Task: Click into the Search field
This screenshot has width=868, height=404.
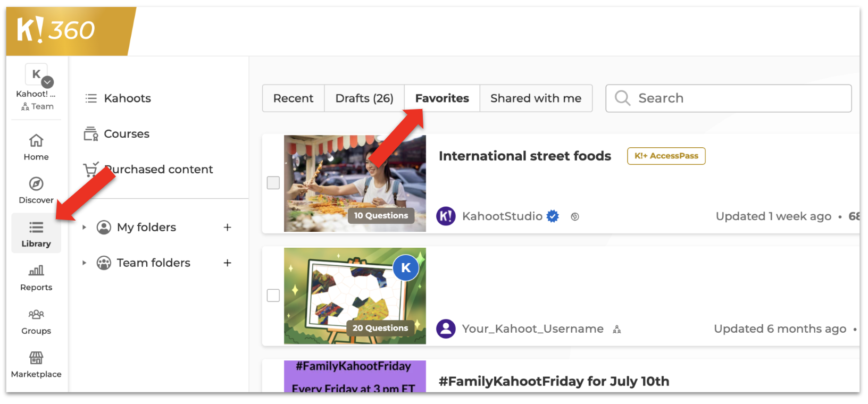Action: (729, 98)
